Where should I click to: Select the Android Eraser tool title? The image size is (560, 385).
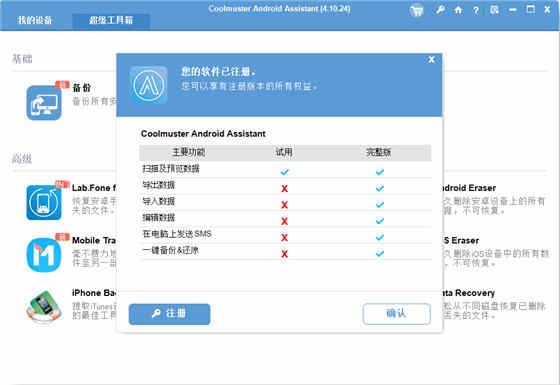coord(469,188)
